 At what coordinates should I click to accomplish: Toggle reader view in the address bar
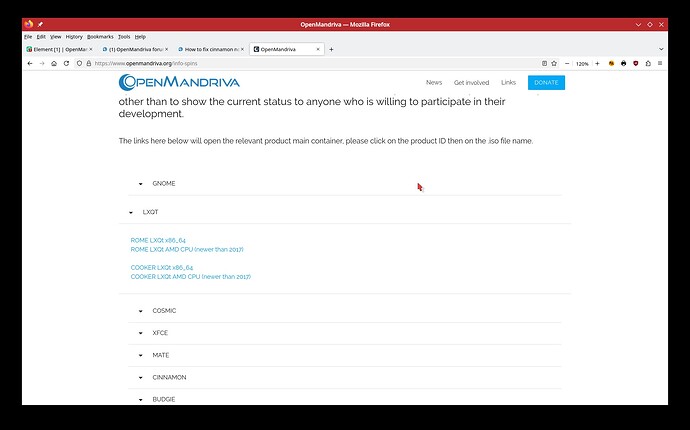coord(544,63)
